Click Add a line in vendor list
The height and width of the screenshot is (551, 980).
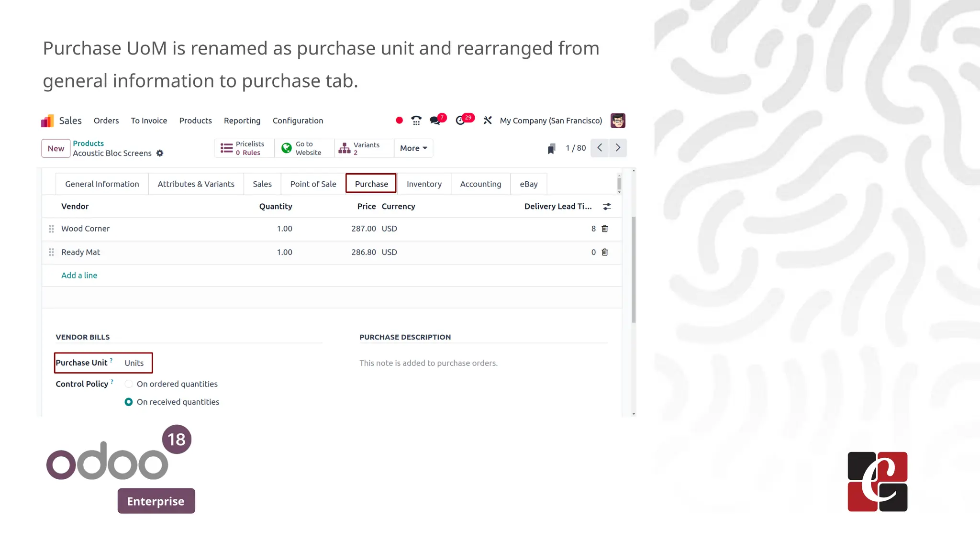coord(79,275)
